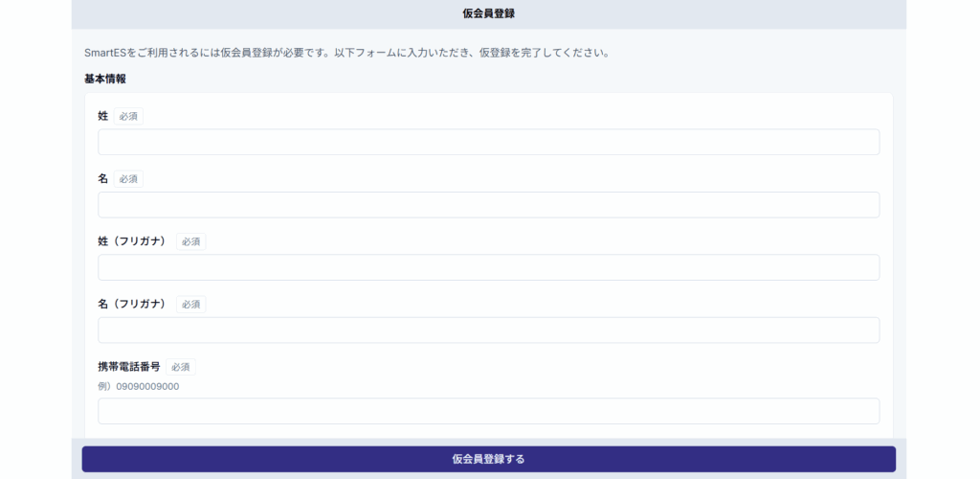The image size is (980, 479).
Task: Focus the 名 (first name) text box
Action: [x=488, y=205]
